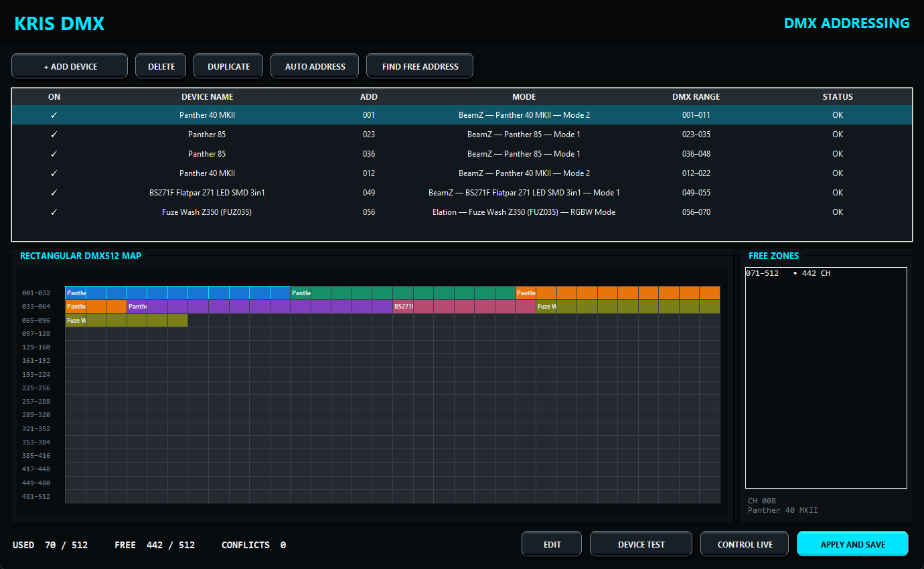Toggle ON checkmark for BS271F Flatpar row
Screen dimensions: 924x569
tap(54, 193)
